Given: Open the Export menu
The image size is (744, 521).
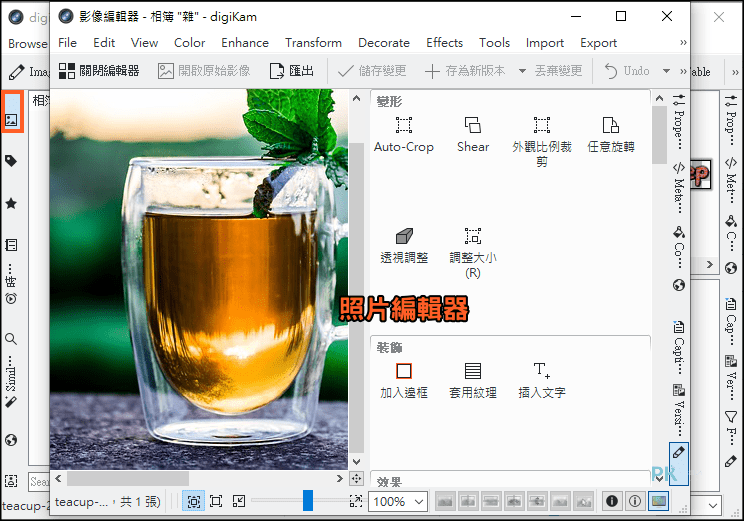Looking at the screenshot, I should 598,43.
